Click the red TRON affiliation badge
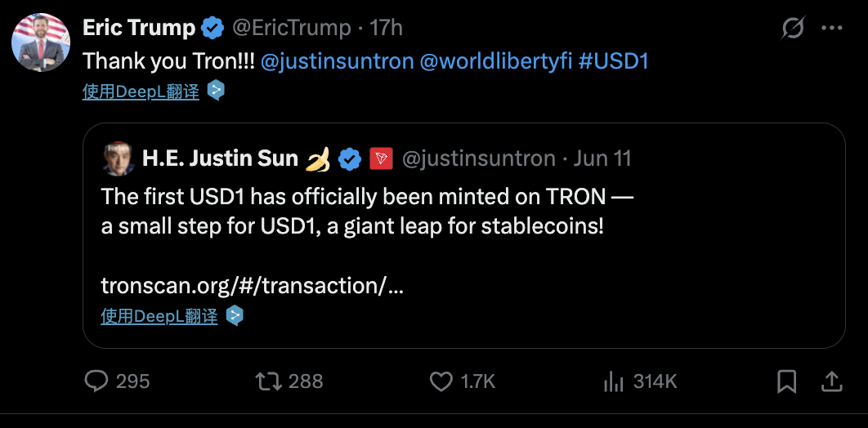 point(381,158)
